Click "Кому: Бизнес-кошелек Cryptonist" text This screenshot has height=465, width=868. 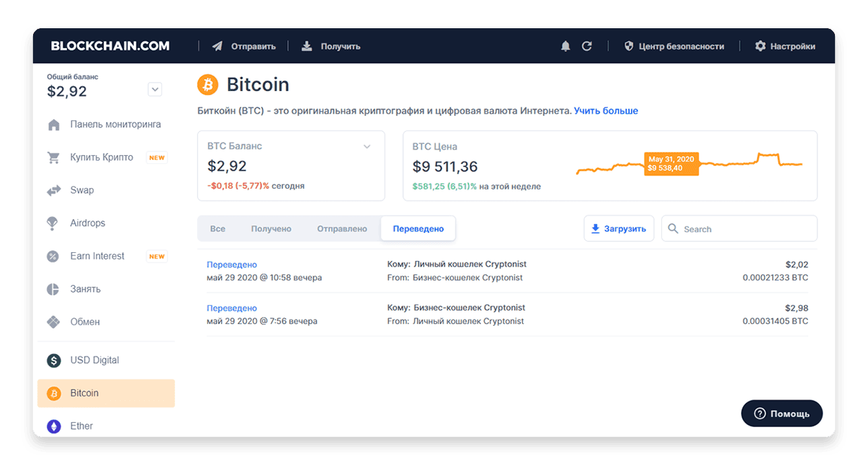tap(456, 308)
